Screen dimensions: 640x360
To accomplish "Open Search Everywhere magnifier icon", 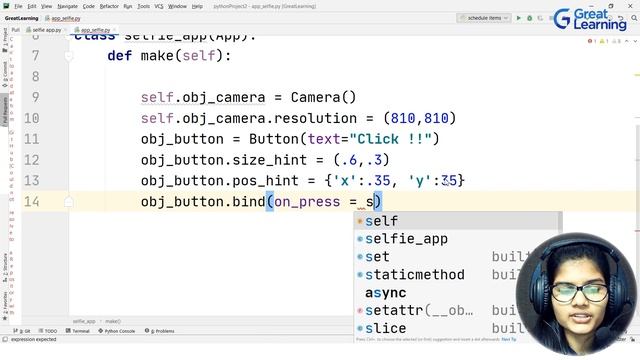I will 634,18.
